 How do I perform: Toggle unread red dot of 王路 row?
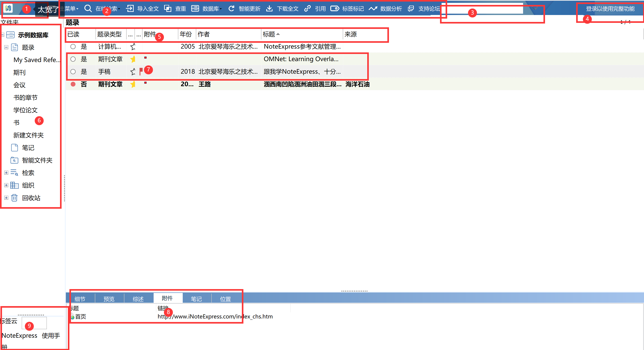73,84
